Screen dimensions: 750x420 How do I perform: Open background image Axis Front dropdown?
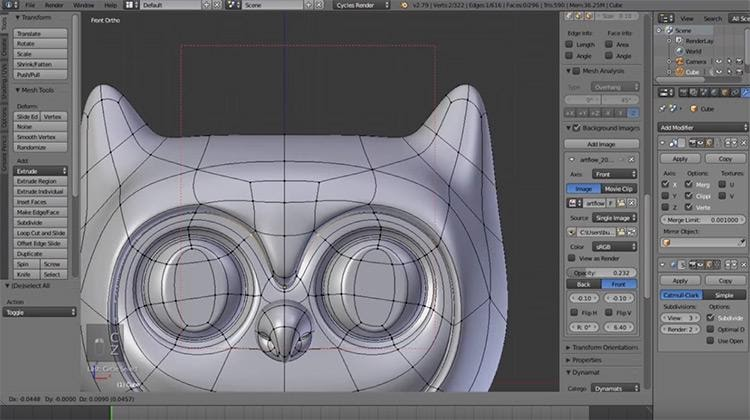[x=615, y=174]
